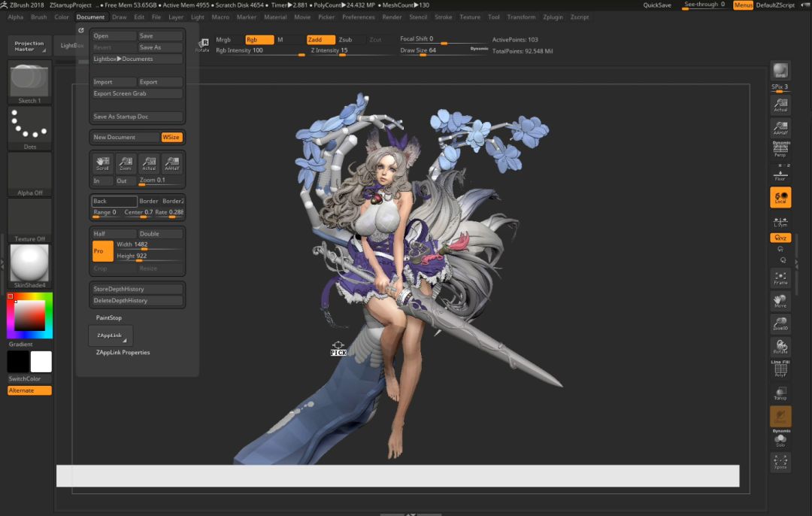Open the ZAppLink dropdown button
Viewport: 812px width, 516px height.
pos(111,335)
